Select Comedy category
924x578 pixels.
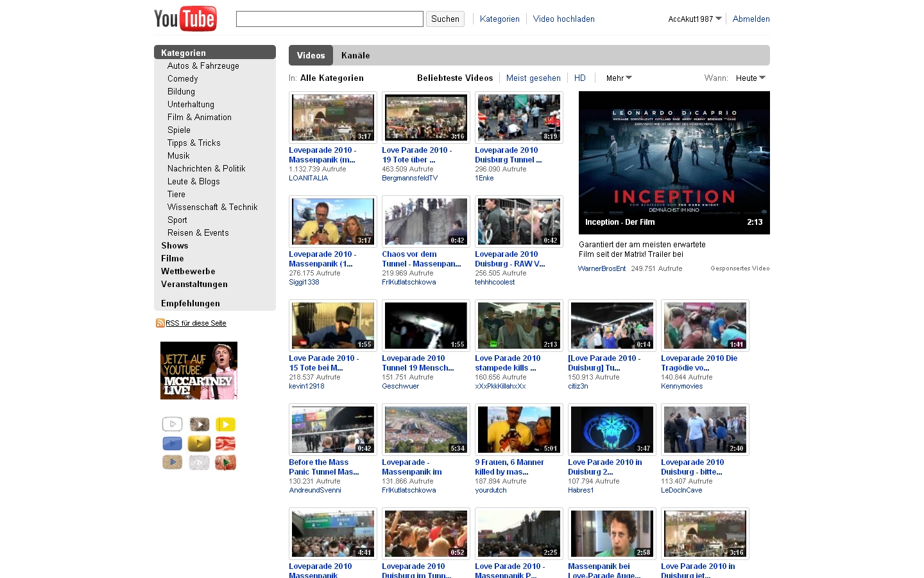coord(183,78)
